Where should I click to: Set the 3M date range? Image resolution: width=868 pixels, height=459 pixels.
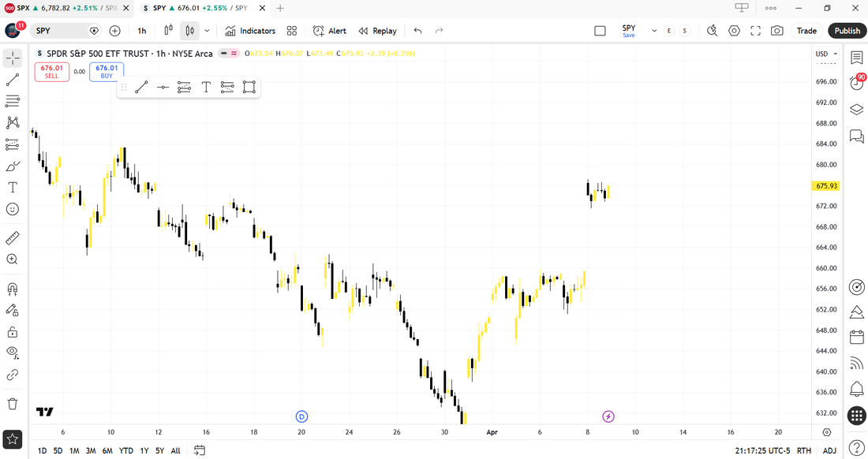[x=91, y=450]
